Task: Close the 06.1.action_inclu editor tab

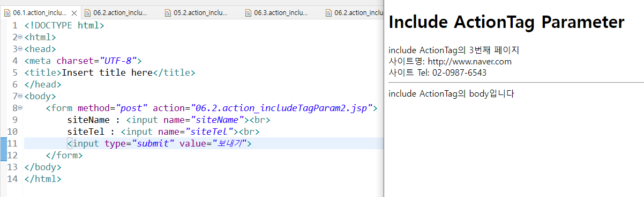Action: click(74, 13)
